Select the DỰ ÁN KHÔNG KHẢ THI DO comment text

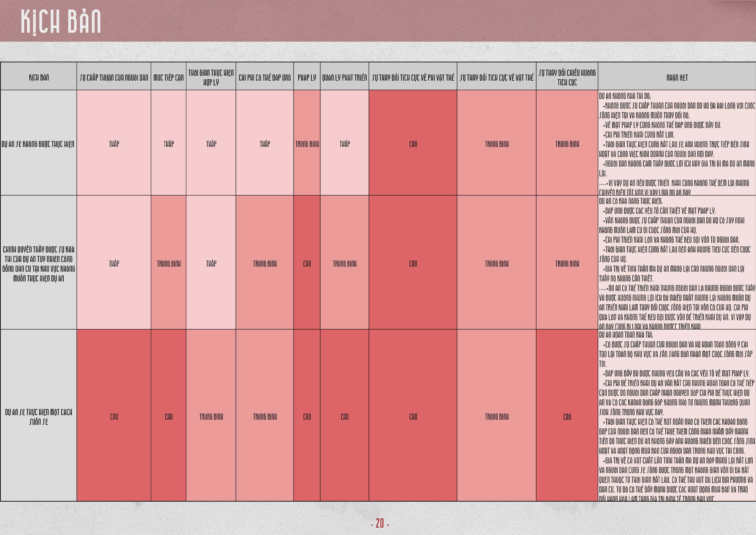pyautogui.click(x=625, y=96)
